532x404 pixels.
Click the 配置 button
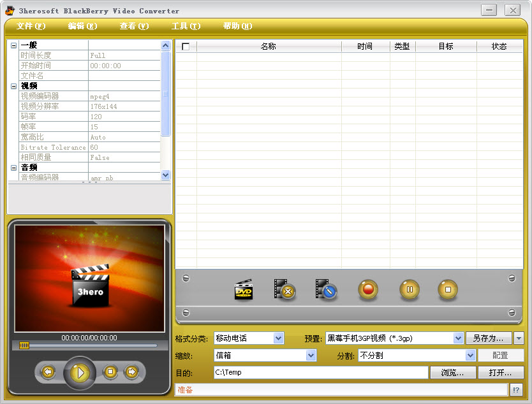point(501,355)
